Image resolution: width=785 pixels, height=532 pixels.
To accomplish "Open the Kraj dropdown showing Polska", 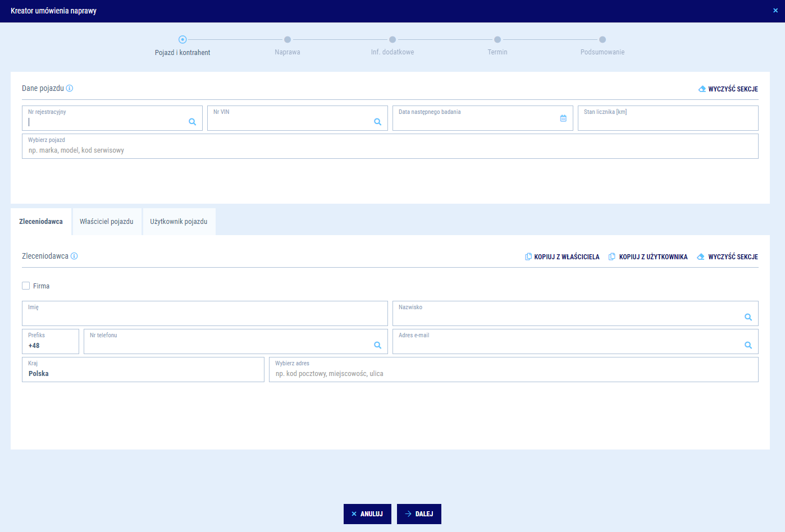I will 143,370.
